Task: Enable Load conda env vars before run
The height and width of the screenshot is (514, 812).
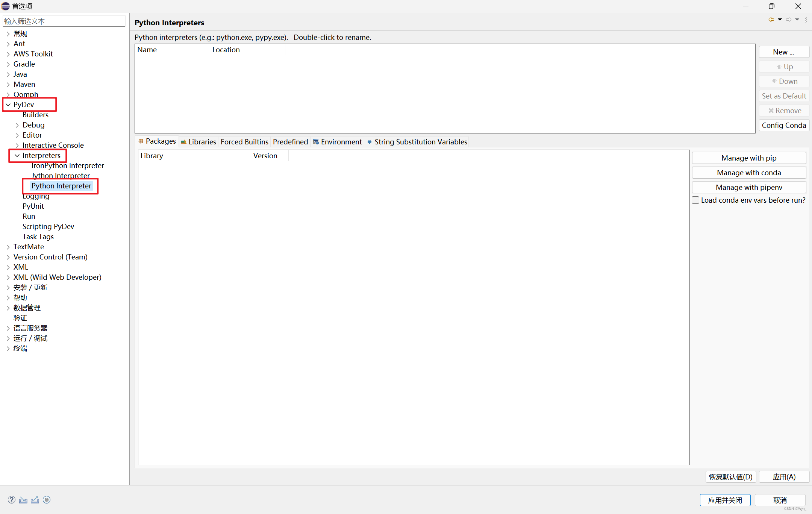Action: coord(696,200)
